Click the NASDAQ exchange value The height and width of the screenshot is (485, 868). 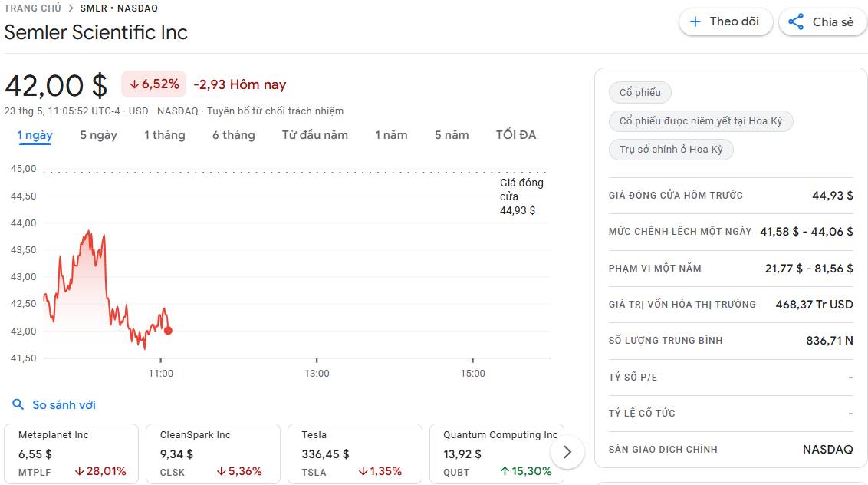pos(828,450)
